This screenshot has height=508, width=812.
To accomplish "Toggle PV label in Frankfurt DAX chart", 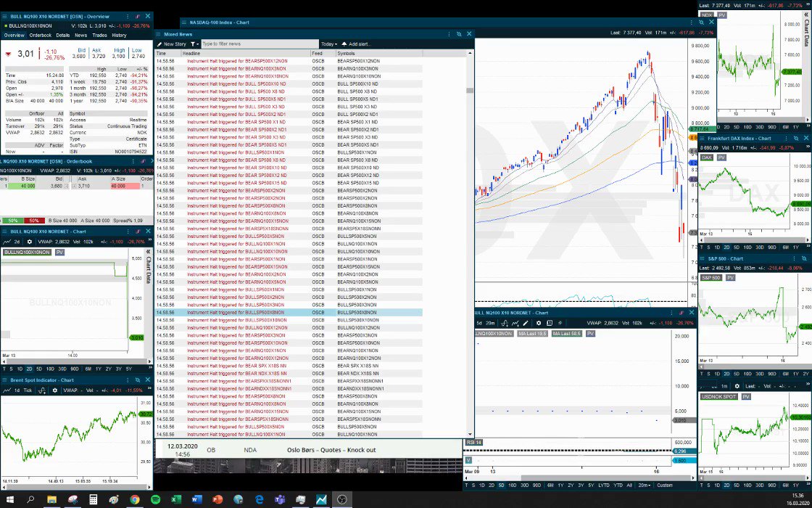I will (722, 157).
